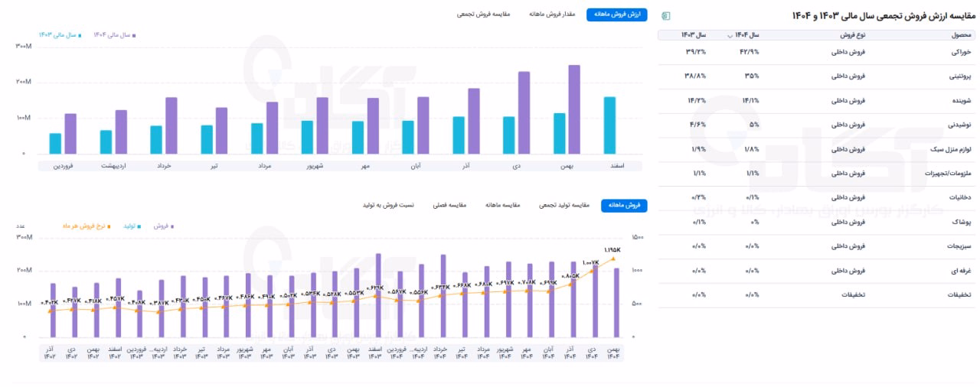This screenshot has height=387, width=980.
Task: Click the نوشیدنی product row
Action: 816,125
